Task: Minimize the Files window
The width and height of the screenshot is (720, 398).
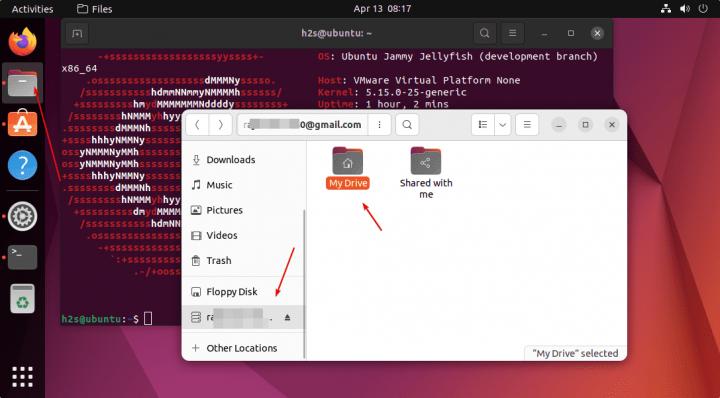Action: tap(558, 124)
